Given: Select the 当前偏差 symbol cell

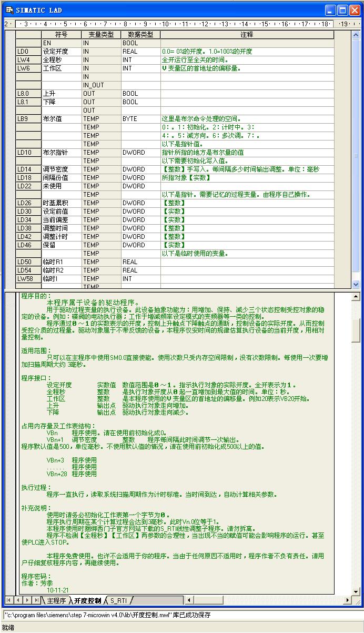Looking at the screenshot, I should click(61, 220).
